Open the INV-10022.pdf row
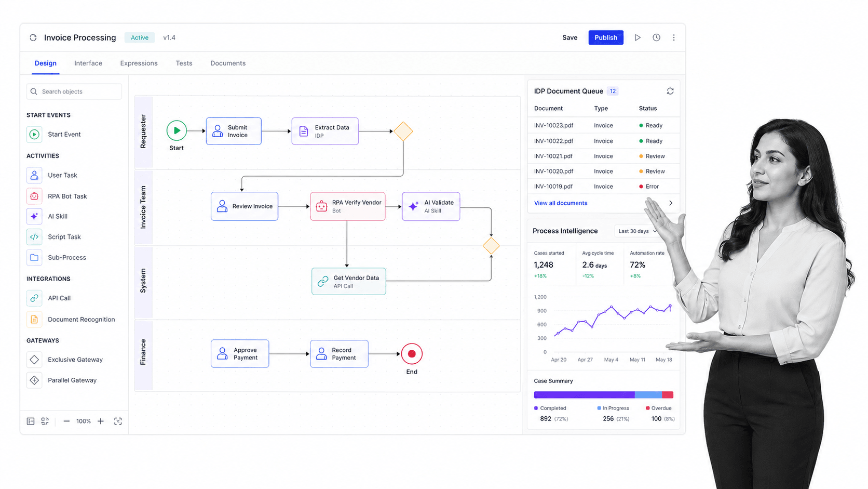Image resolution: width=868 pixels, height=489 pixels. [603, 141]
